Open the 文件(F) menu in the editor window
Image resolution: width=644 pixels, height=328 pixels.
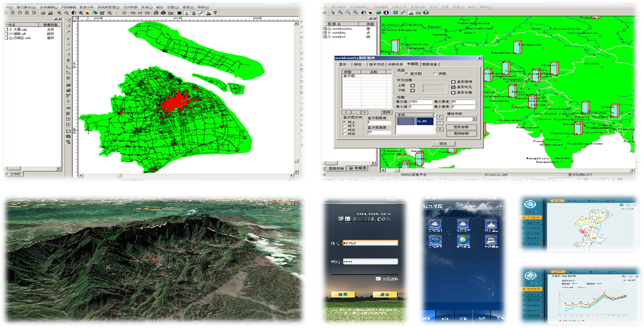(7, 7)
